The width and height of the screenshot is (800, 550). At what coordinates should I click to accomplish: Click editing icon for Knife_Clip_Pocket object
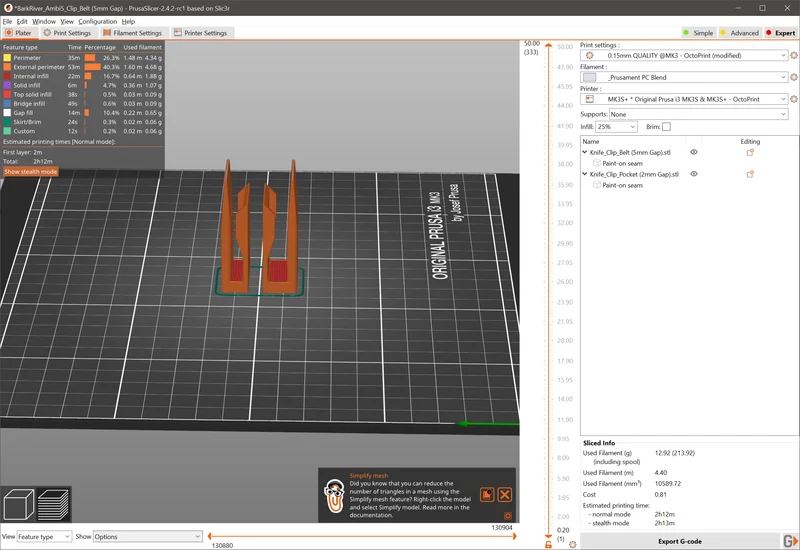point(750,174)
